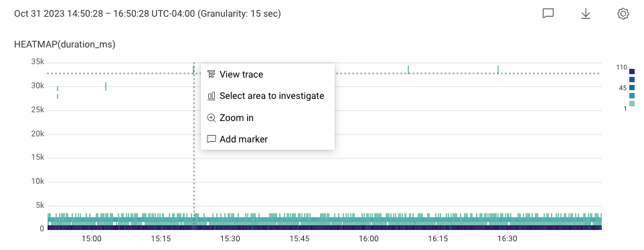644x250 pixels.
Task: Click the bar chart icon beside Select area
Action: [x=212, y=96]
